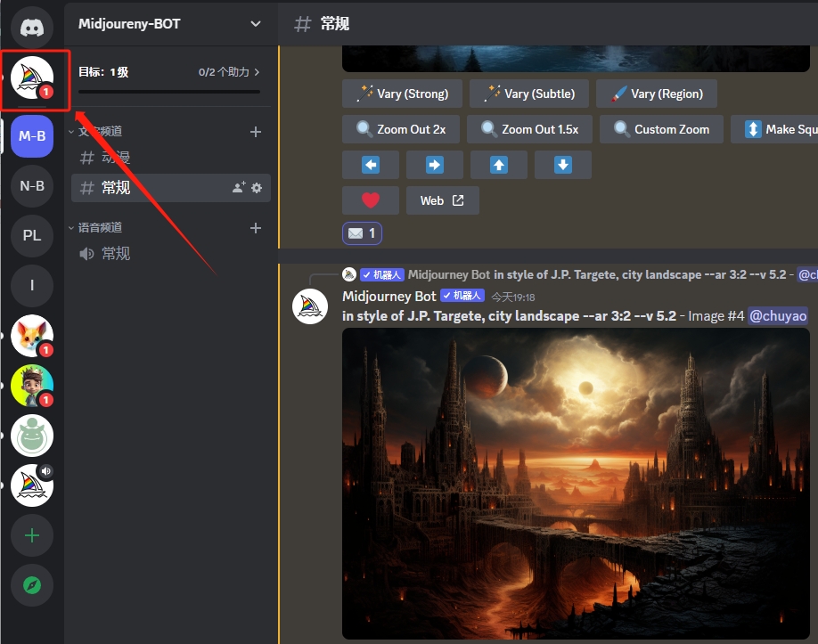The width and height of the screenshot is (818, 644).
Task: Open Explore Discoverable Servers compass icon
Action: pyautogui.click(x=32, y=585)
